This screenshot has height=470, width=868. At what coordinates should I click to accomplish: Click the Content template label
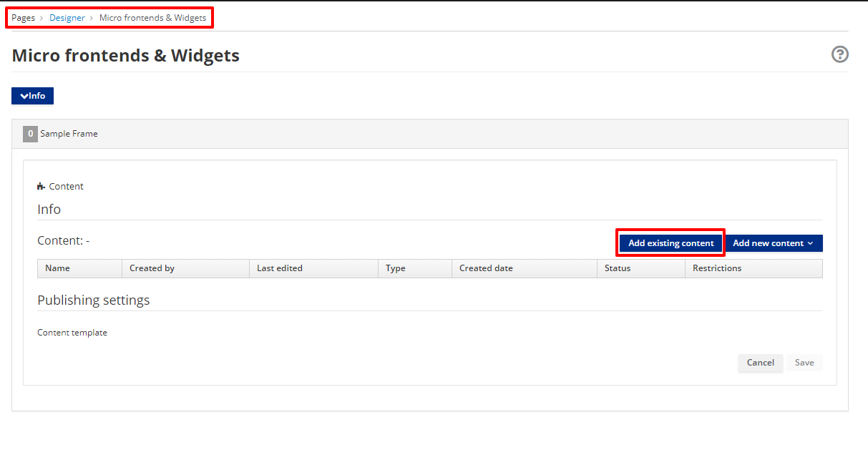72,333
